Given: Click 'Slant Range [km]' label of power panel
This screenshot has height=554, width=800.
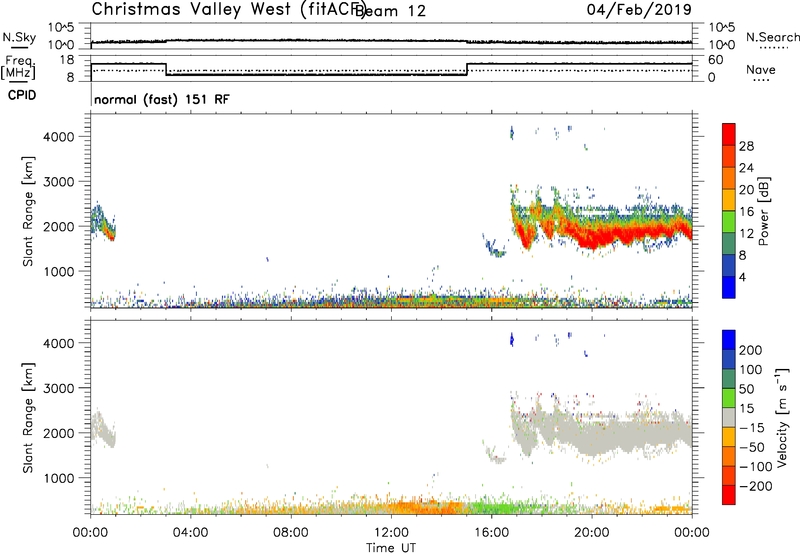Looking at the screenshot, I should 28,211.
